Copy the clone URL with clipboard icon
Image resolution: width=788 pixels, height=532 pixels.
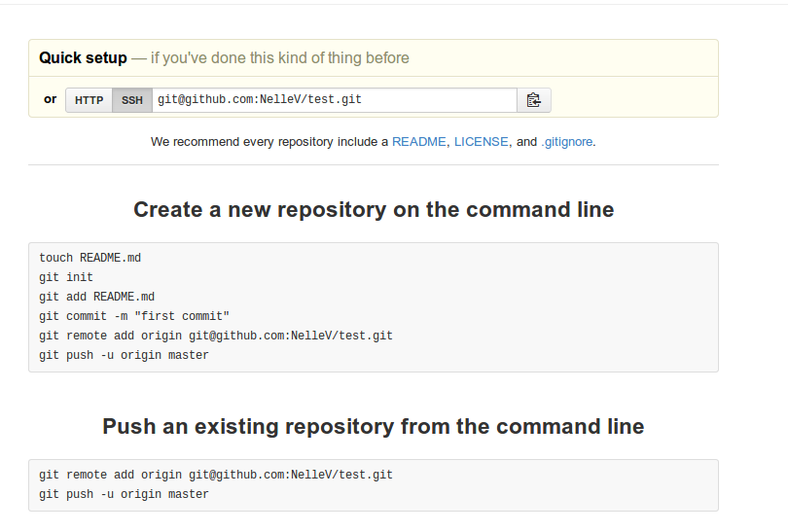click(534, 100)
